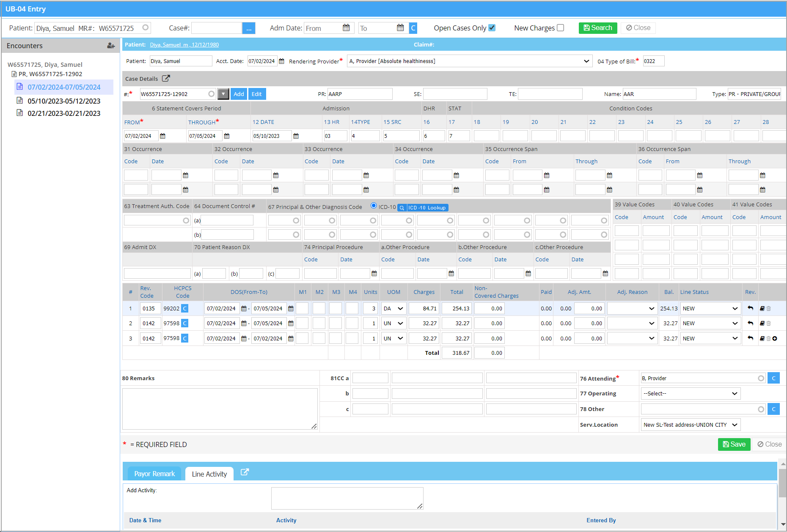Viewport: 787px width, 532px height.
Task: Reverse line 2 with arrow icon
Action: (x=750, y=323)
